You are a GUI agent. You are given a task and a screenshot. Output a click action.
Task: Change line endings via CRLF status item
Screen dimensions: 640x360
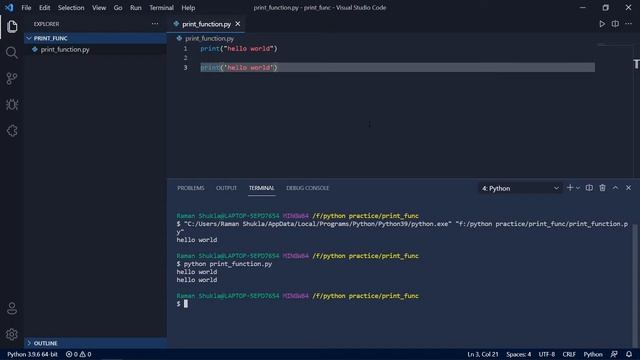pos(569,354)
